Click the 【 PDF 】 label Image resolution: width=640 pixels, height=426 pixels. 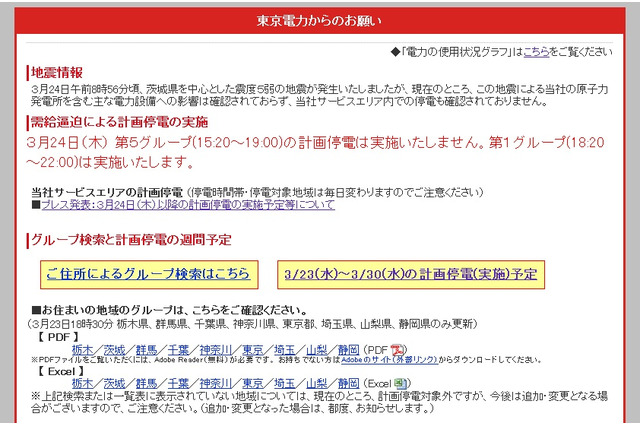58,337
